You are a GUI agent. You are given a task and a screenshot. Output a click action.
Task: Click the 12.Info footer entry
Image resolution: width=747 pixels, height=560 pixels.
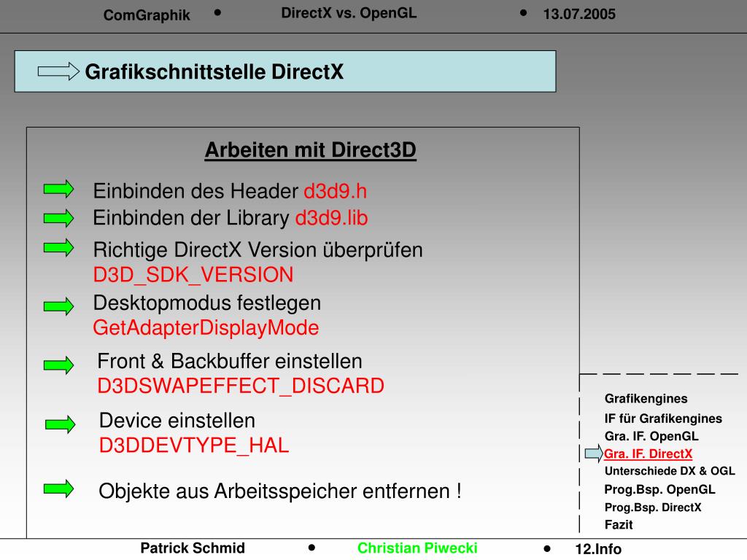598,549
